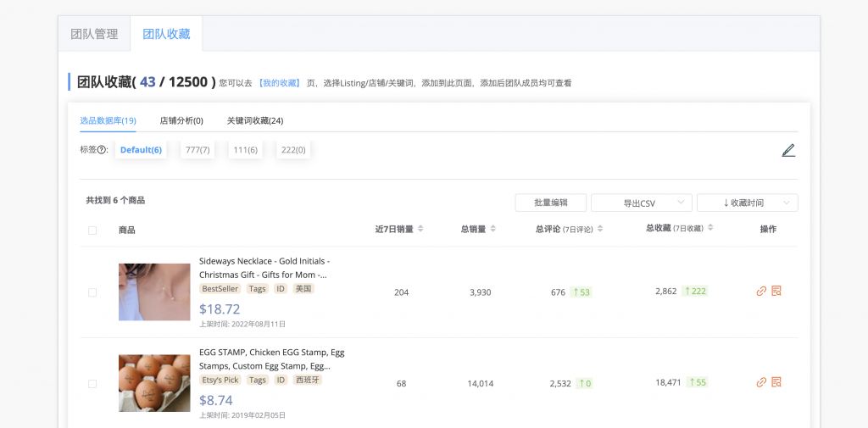Screen dimensions: 868x428
Task: Click the 批量编辑 button
Action: [550, 203]
